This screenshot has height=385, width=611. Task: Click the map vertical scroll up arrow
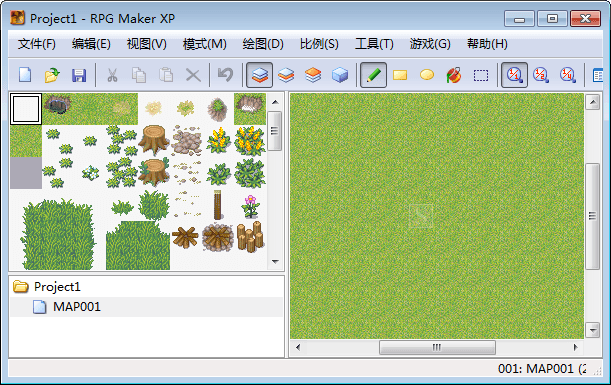593,102
